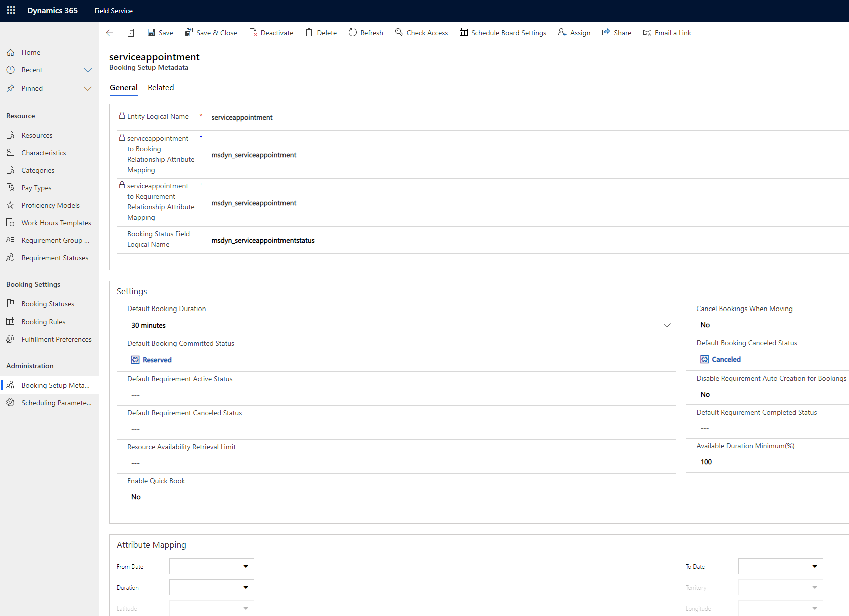Click the Reserved status record icon
Screen dimensions: 849x616
tap(135, 360)
